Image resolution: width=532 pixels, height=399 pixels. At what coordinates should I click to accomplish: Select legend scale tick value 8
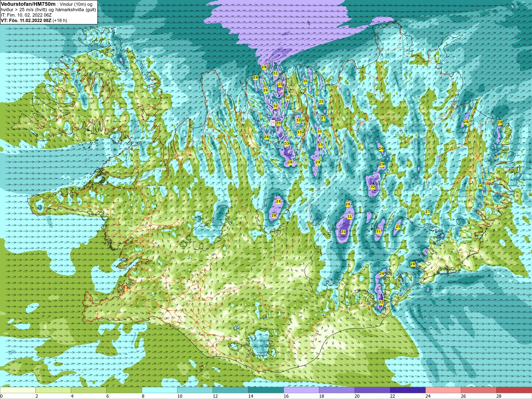click(143, 397)
